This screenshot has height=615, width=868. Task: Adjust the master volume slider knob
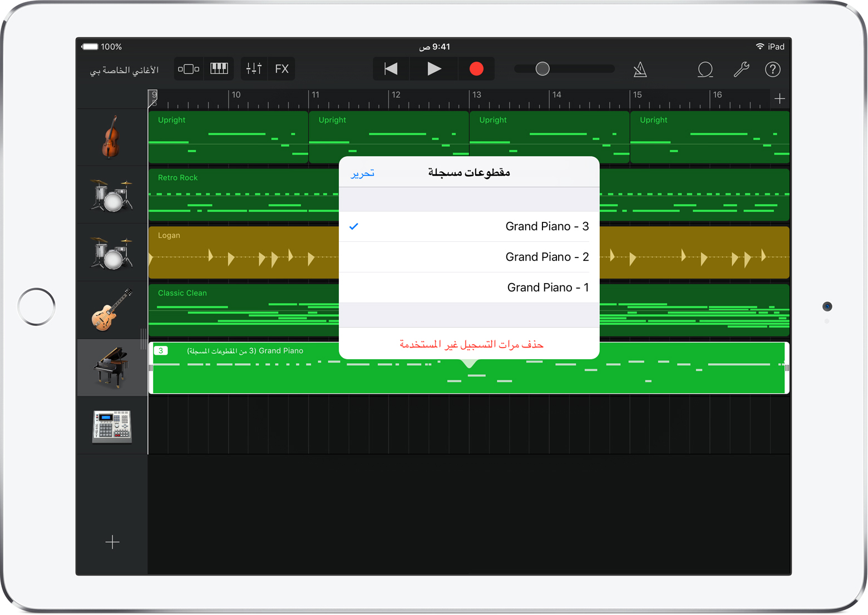coord(542,69)
